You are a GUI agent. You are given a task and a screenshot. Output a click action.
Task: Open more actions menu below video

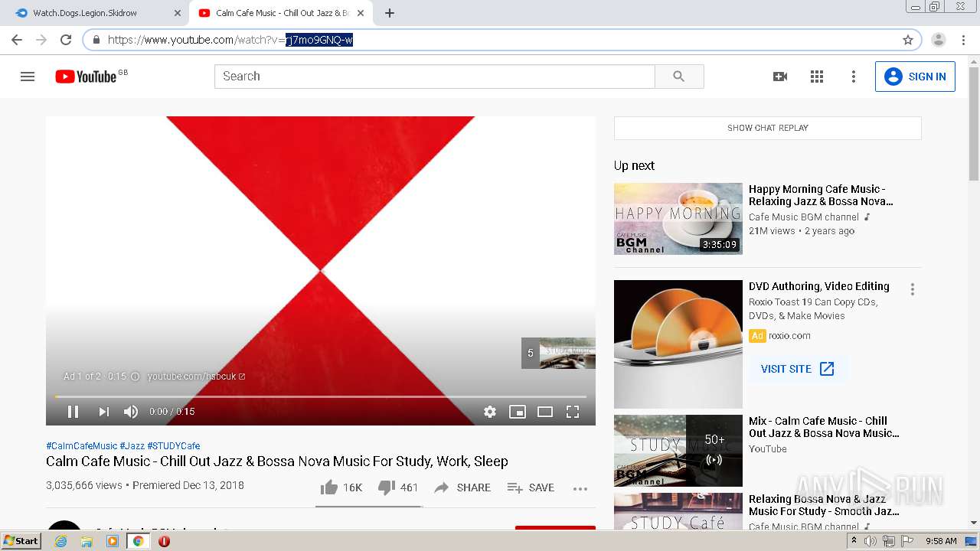coord(580,488)
